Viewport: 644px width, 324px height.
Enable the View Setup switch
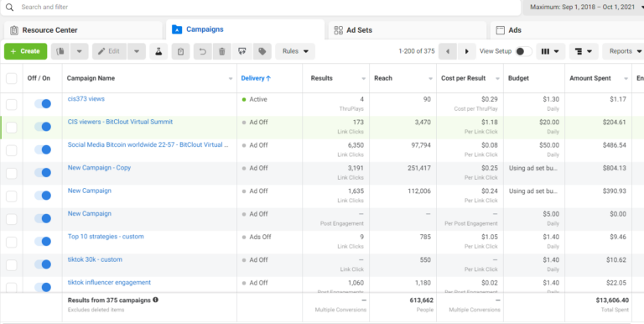(523, 51)
